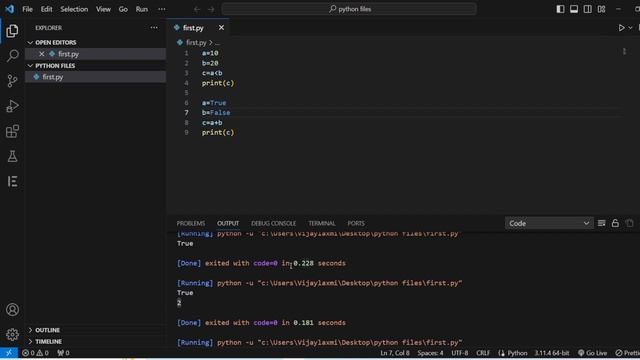Open the Search view in activity bar
Screen dimensions: 640x360
(12, 56)
